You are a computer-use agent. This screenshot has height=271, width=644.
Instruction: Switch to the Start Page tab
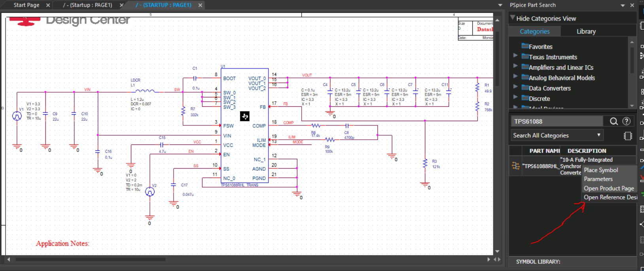tap(26, 5)
